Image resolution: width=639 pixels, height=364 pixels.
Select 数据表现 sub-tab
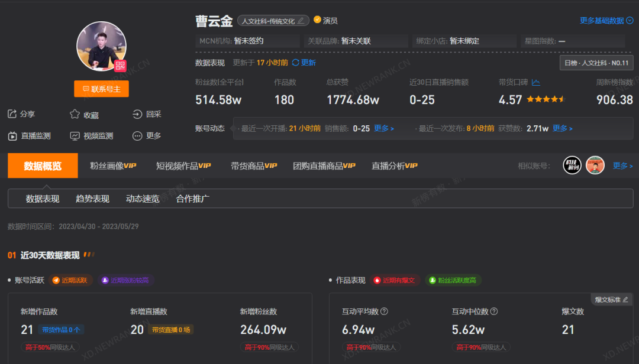pos(43,199)
